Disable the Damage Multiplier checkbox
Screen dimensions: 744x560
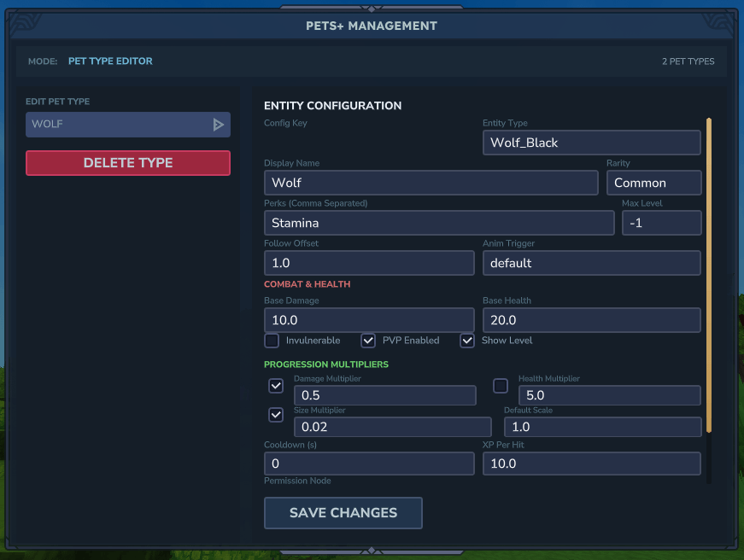276,386
